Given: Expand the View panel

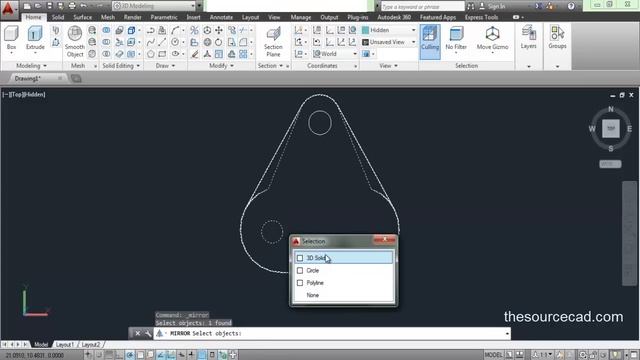Looking at the screenshot, I should coord(388,66).
